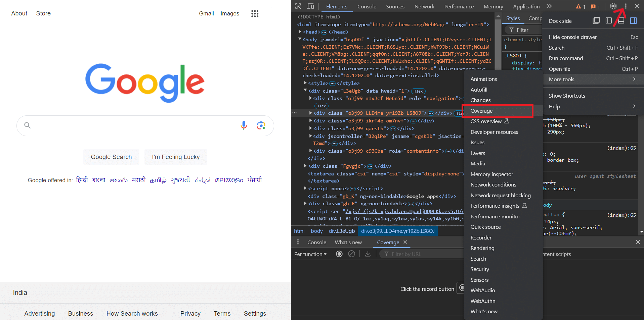Image resolution: width=644 pixels, height=320 pixels.
Task: Open DevTools settings gear
Action: (x=613, y=6)
